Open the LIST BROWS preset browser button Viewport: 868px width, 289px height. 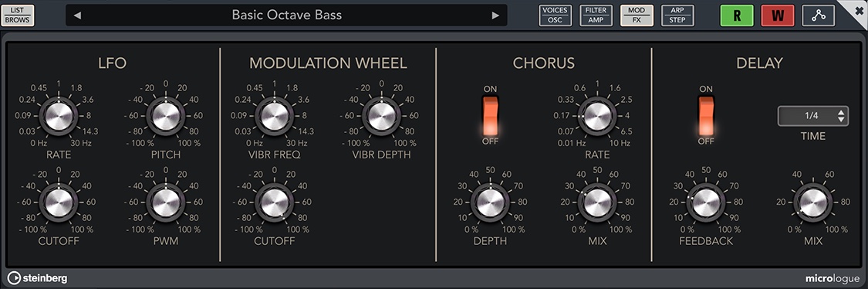coord(17,15)
